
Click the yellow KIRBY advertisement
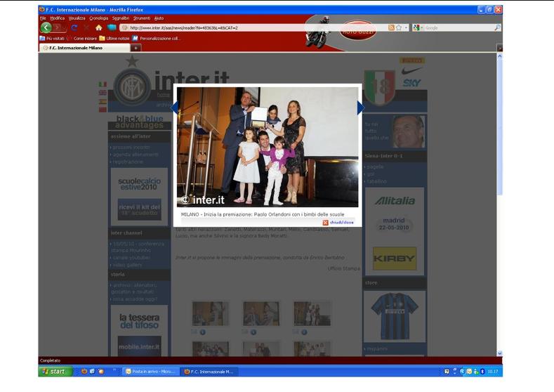(x=395, y=259)
